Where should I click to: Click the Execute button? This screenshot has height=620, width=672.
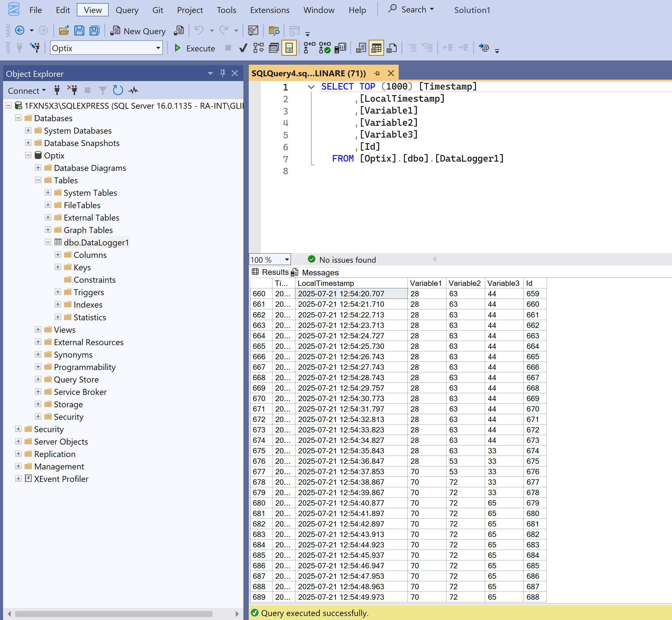195,48
